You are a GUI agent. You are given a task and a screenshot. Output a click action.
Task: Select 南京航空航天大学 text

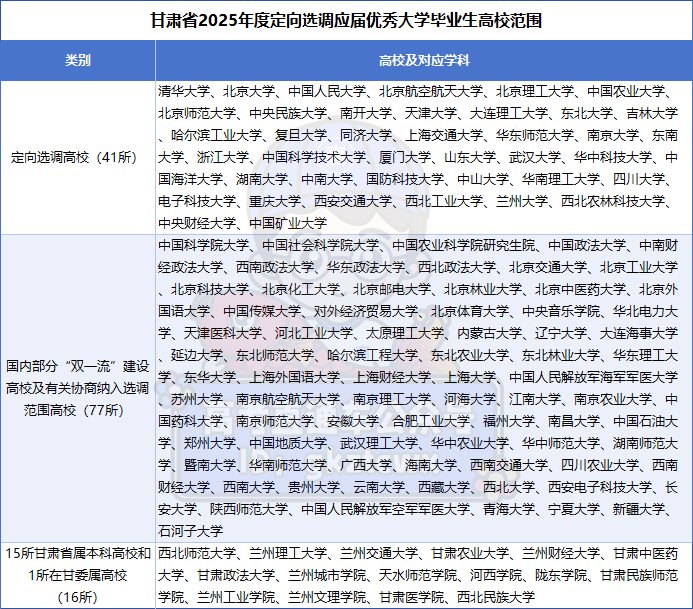click(288, 400)
